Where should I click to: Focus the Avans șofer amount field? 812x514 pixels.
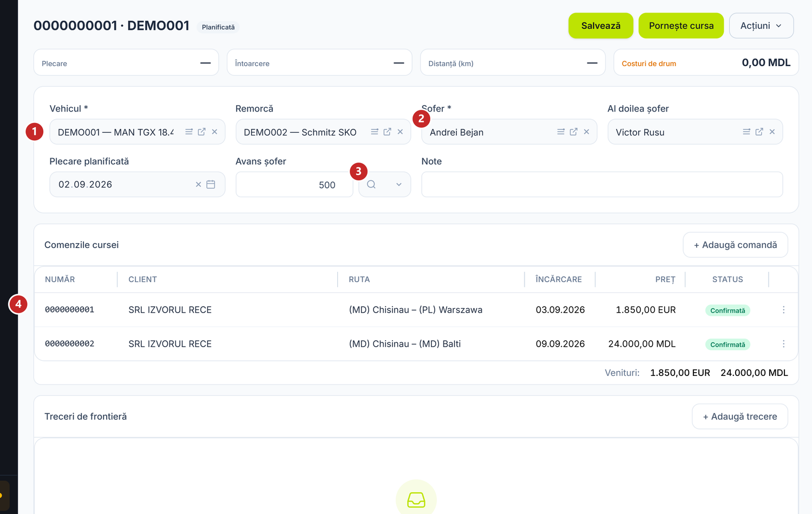click(294, 185)
